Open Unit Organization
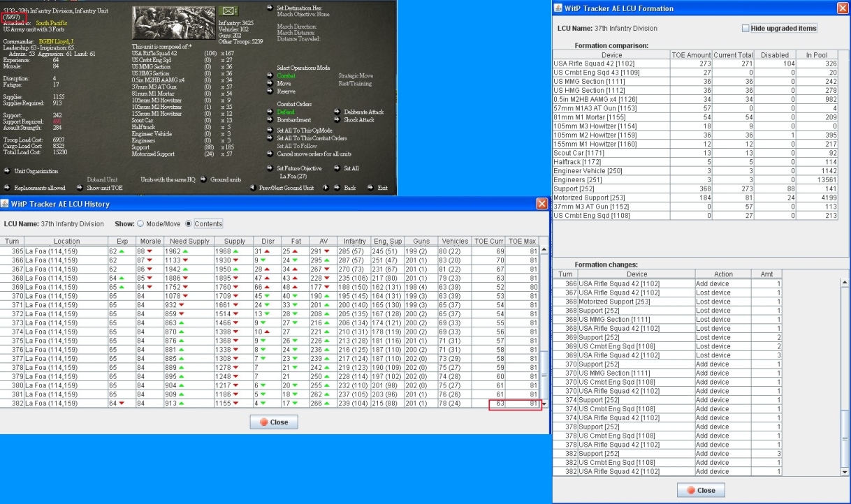The image size is (851, 504). (x=36, y=171)
